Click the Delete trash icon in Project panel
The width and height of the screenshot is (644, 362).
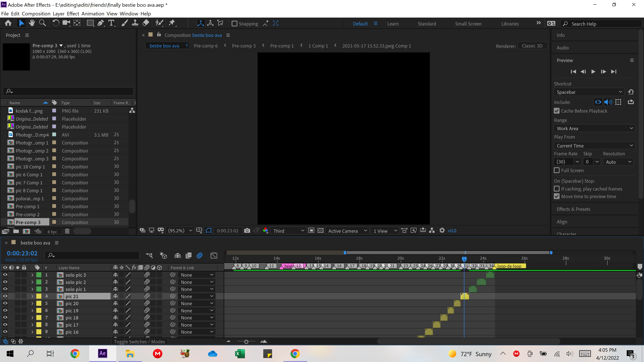[67, 231]
